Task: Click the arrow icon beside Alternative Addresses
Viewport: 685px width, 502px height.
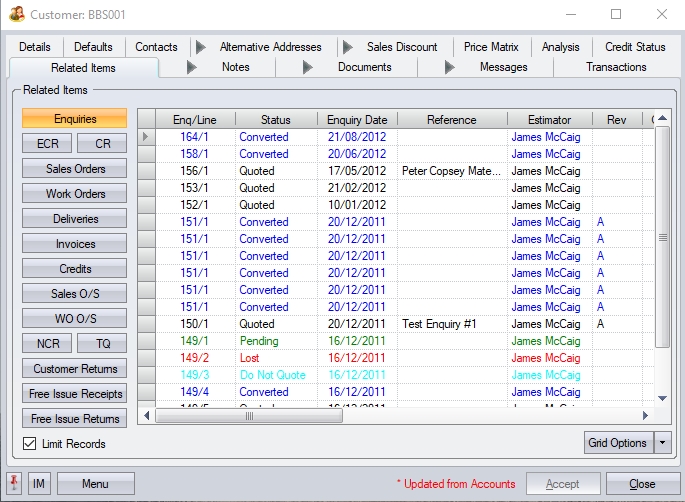Action: (200, 47)
